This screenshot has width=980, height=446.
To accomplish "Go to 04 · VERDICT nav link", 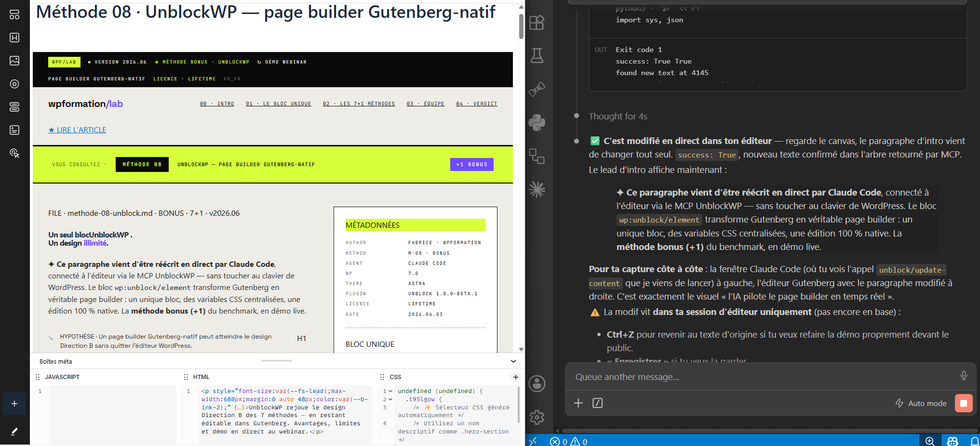I will pyautogui.click(x=477, y=104).
